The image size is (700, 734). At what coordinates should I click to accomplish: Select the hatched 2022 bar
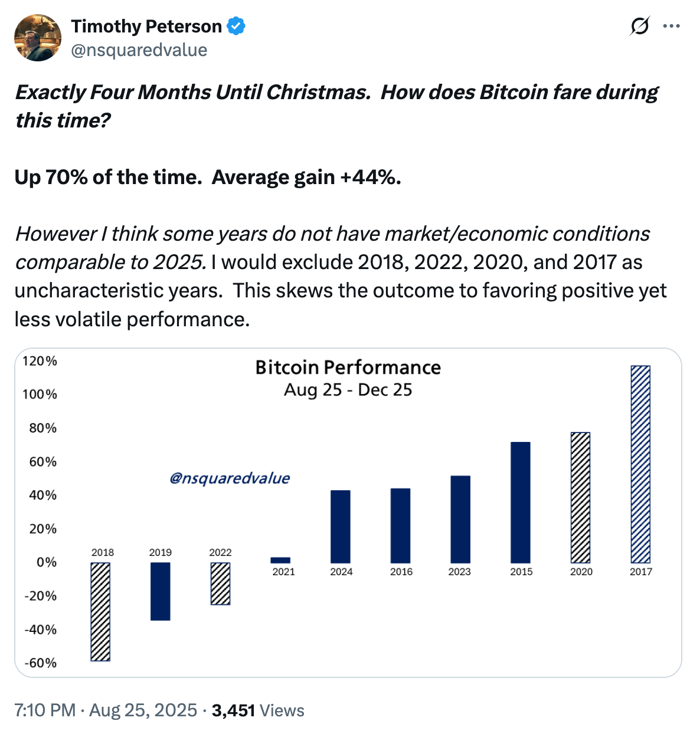coord(221,584)
